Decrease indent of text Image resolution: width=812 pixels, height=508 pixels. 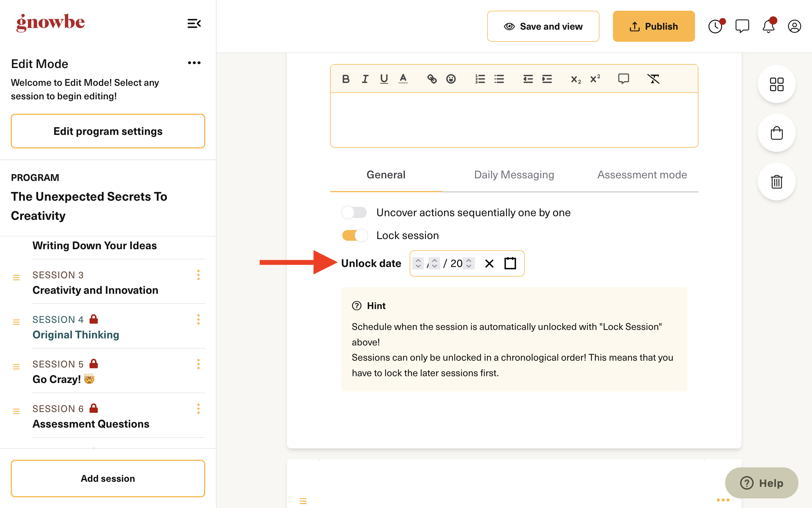528,79
